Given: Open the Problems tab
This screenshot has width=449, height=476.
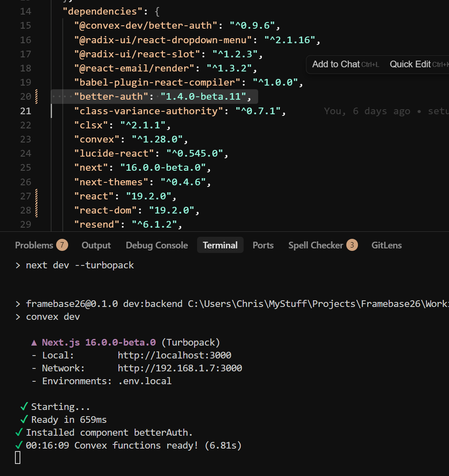Looking at the screenshot, I should (x=34, y=245).
